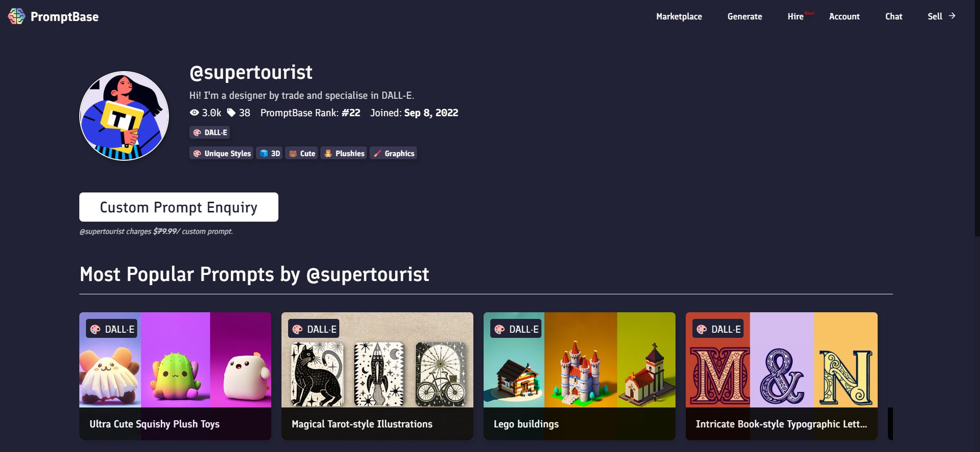Open the Ultra Cute Squishy Plush Toys prompt
Screen dimensions: 980x452
coord(175,376)
